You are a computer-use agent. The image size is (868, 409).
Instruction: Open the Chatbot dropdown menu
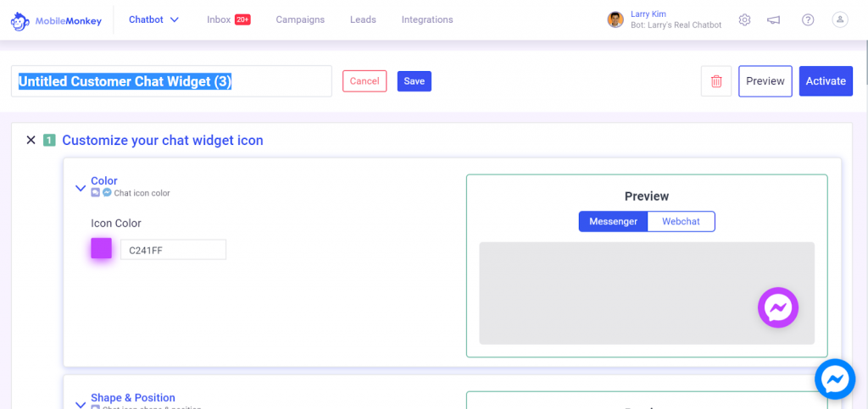click(154, 19)
